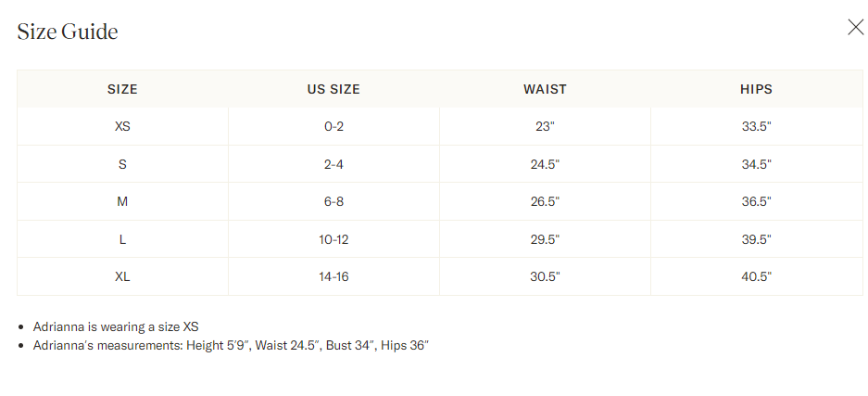Image resolution: width=868 pixels, height=396 pixels.
Task: Click the 14-16 US size cell
Action: click(333, 276)
